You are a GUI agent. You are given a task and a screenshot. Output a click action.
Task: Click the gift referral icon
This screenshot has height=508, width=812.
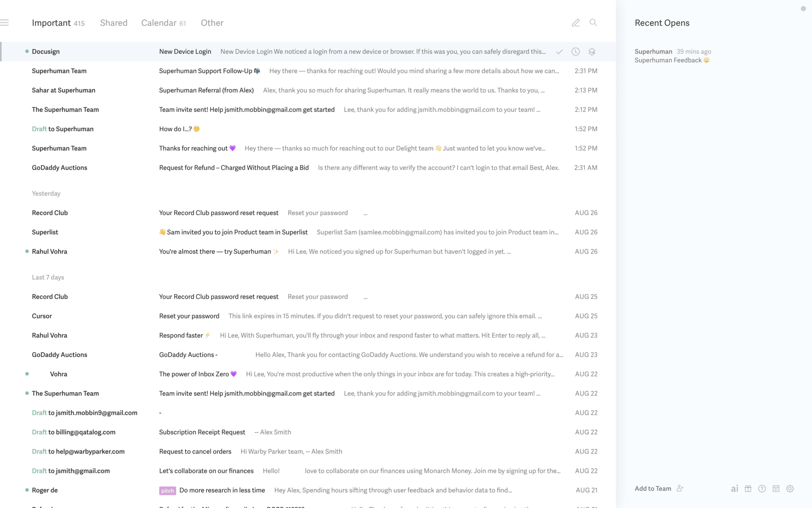748,489
